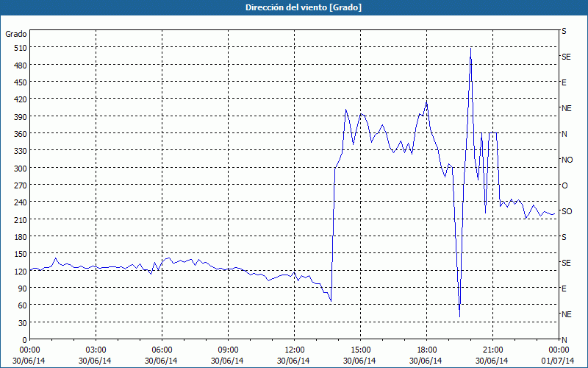Click the chart title 'Dirección del viento [Grado]'

point(304,7)
